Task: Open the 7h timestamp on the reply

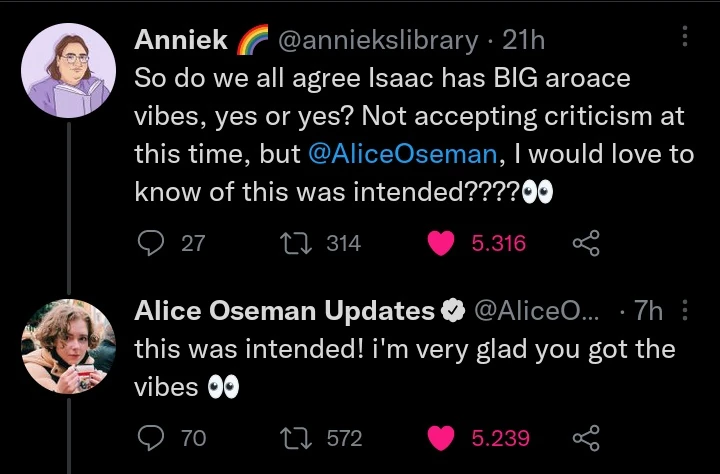Action: (649, 311)
